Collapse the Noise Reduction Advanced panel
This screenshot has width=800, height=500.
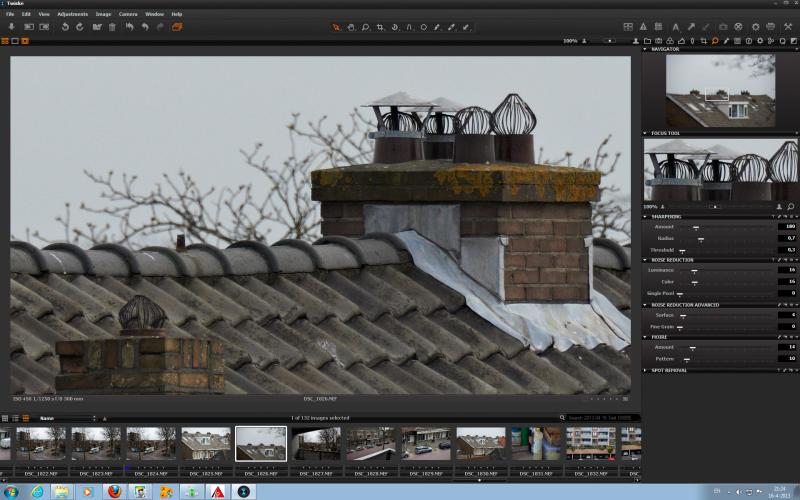[645, 305]
